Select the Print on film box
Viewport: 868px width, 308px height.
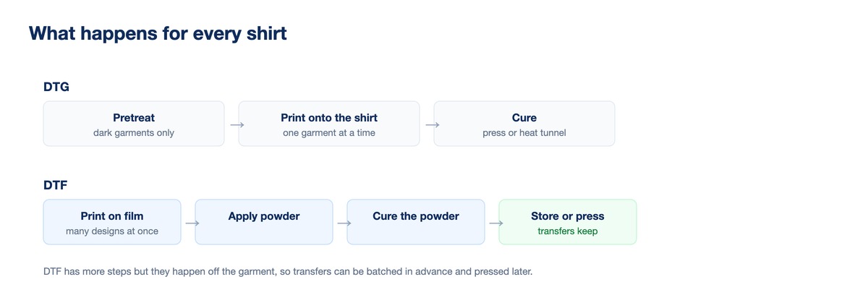(112, 222)
